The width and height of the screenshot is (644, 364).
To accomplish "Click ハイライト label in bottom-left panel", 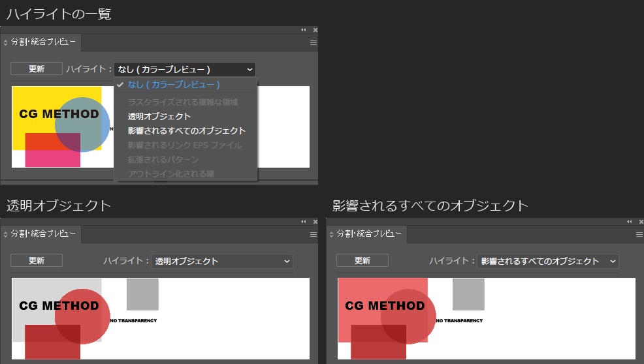I will click(x=125, y=260).
